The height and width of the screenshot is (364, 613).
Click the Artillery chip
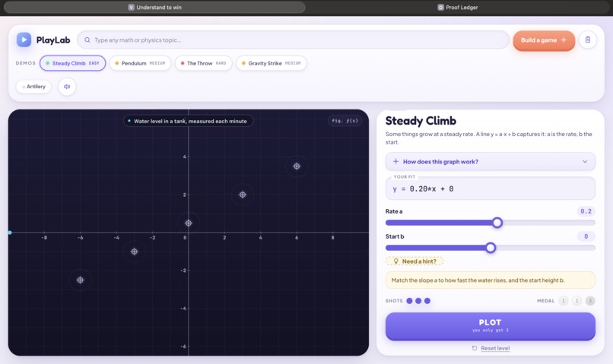33,87
